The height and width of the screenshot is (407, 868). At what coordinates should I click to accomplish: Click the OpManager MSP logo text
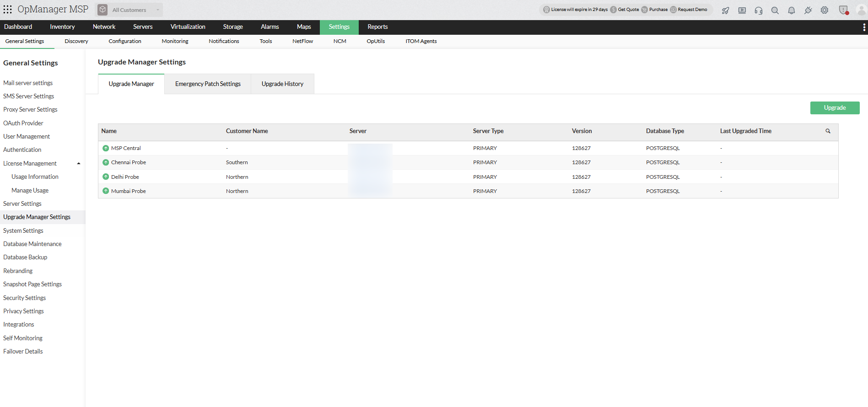[x=53, y=10]
